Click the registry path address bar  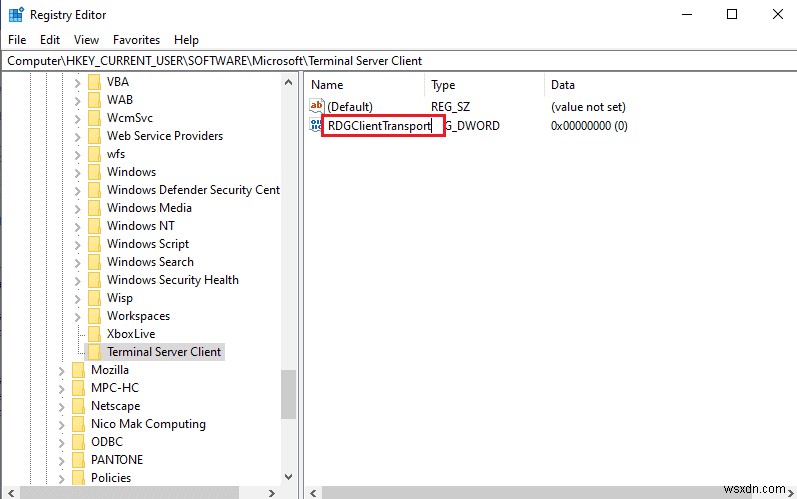(x=398, y=61)
